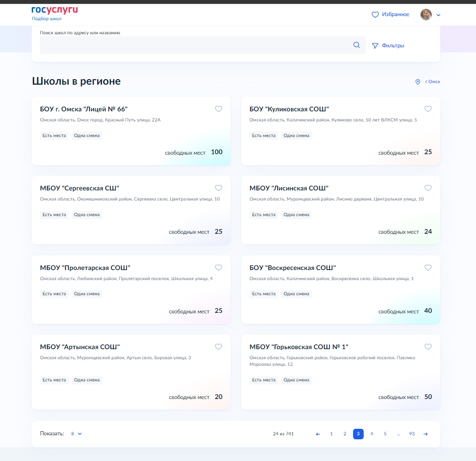The image size is (476, 461).
Task: Open БОУ г. Омска "Лицей № 66" title
Action: (x=84, y=109)
